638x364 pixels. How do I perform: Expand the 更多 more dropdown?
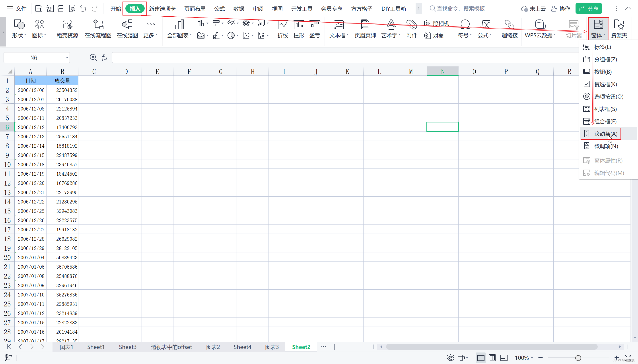156,35
